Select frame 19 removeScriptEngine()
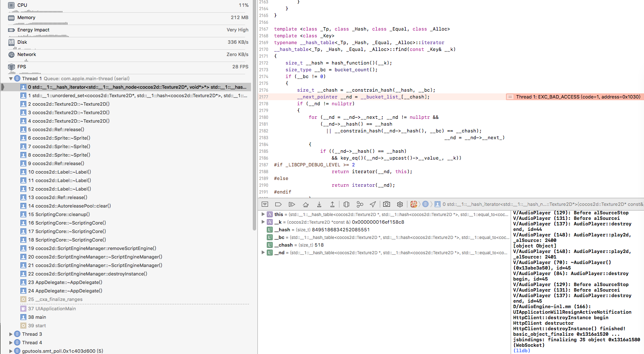 tap(127, 248)
